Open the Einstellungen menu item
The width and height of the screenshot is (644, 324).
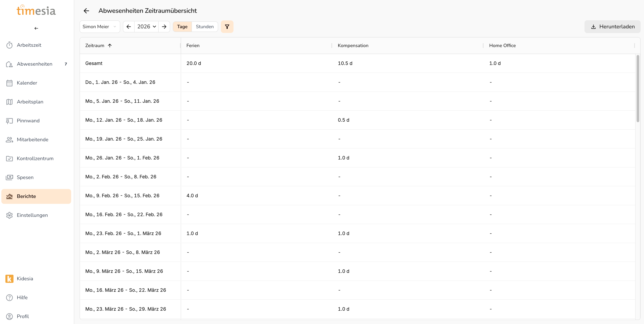32,215
